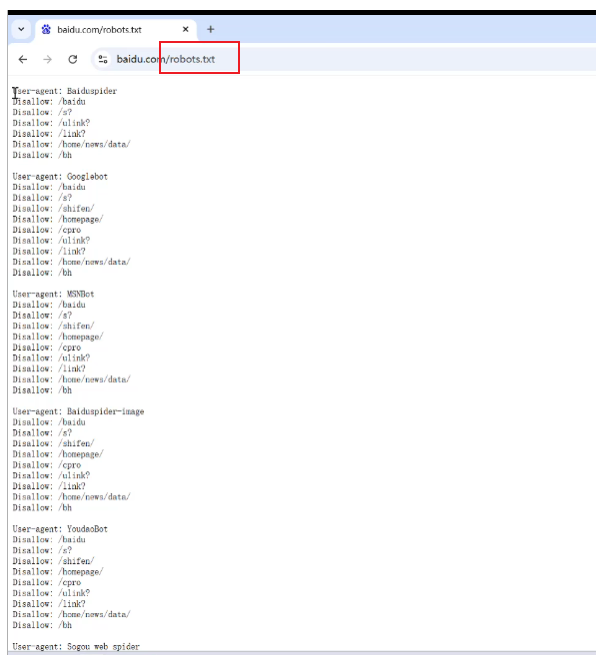Screen dimensions: 601x655
Task: Click 'Disallow: /homepage/' under Googlebot
Action: [58, 219]
